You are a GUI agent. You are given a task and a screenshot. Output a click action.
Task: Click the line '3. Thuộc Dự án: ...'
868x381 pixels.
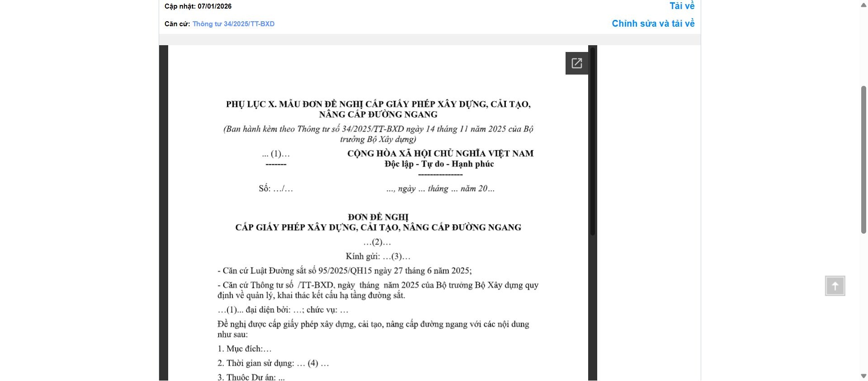pos(251,377)
